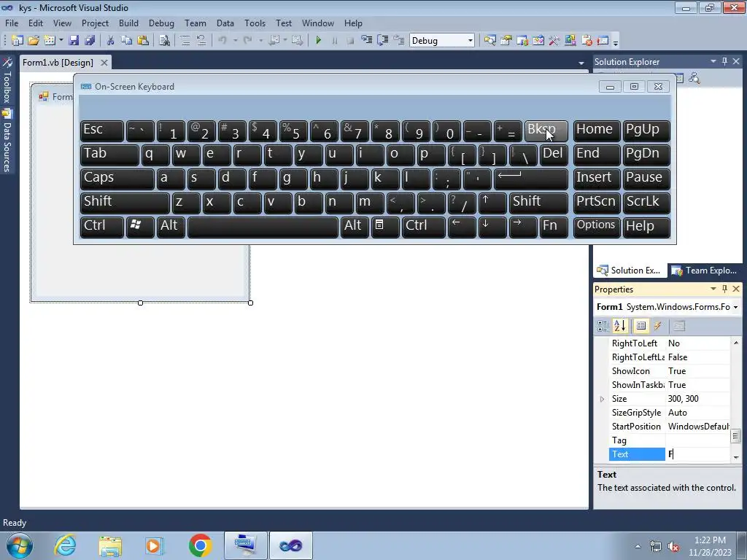Screen dimensions: 747x560
Task: Open the Undo history dropdown arrow
Action: click(x=236, y=41)
